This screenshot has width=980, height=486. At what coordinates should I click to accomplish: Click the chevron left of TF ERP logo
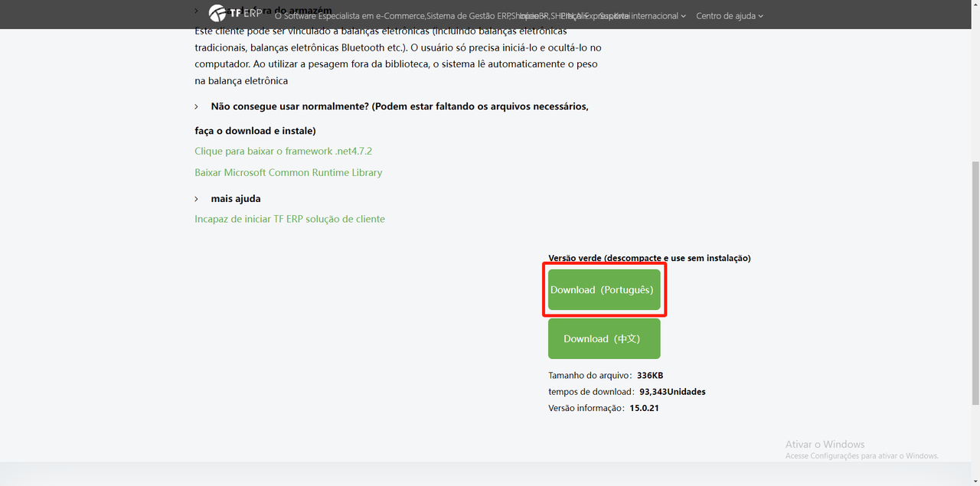coord(197,11)
